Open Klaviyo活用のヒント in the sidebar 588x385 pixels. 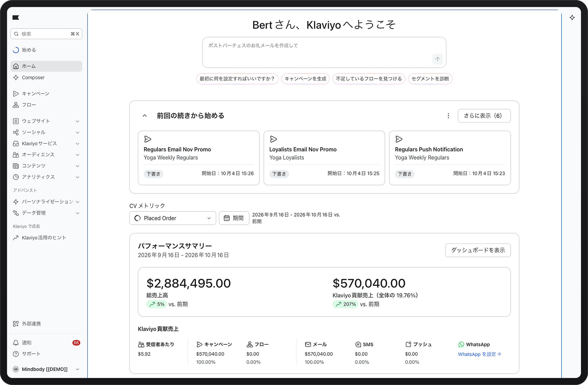46,238
